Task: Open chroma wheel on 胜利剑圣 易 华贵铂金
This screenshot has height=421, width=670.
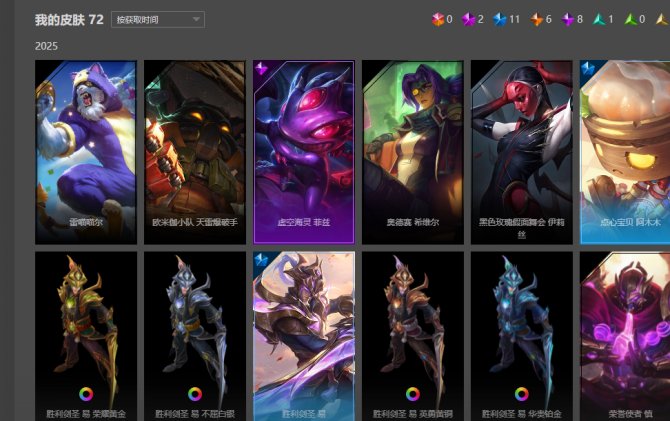Action: pos(522,394)
